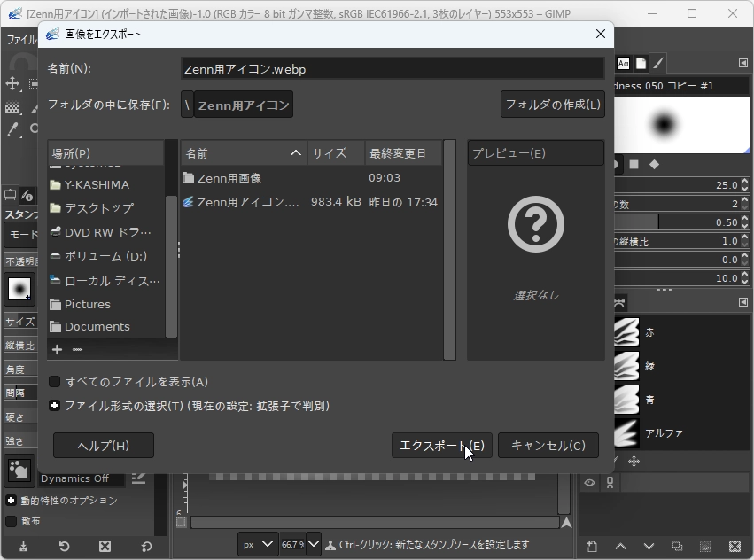The height and width of the screenshot is (560, 754).
Task: Expand the dynamics options section
Action: 11,501
